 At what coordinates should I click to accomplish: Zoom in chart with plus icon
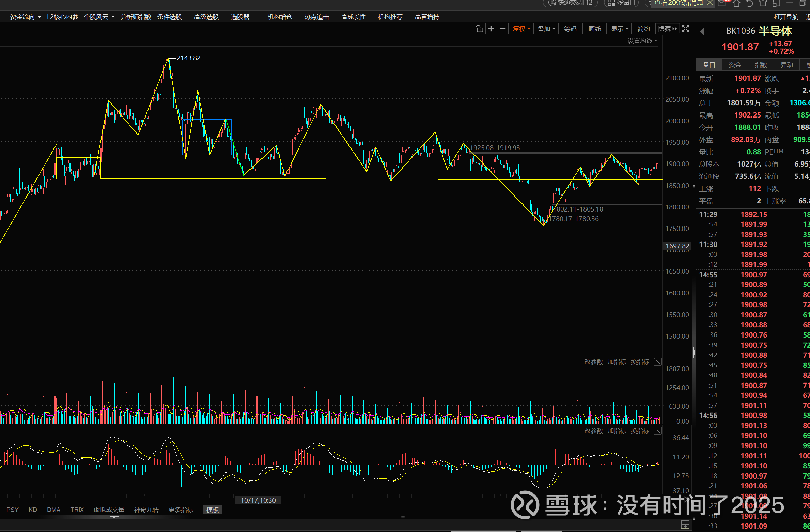coord(491,29)
